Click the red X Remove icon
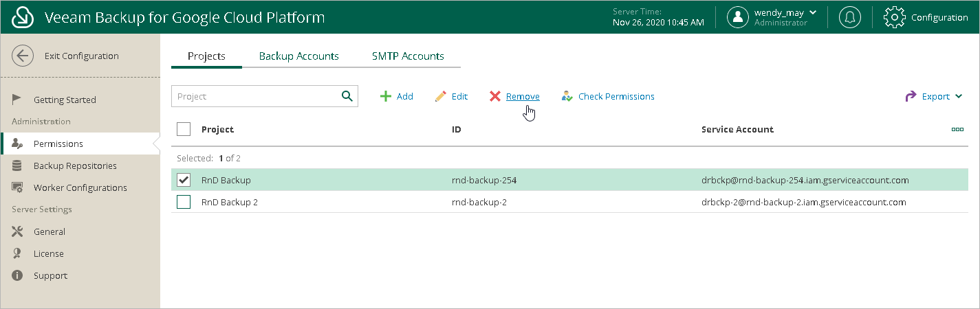Image resolution: width=980 pixels, height=309 pixels. [x=495, y=97]
